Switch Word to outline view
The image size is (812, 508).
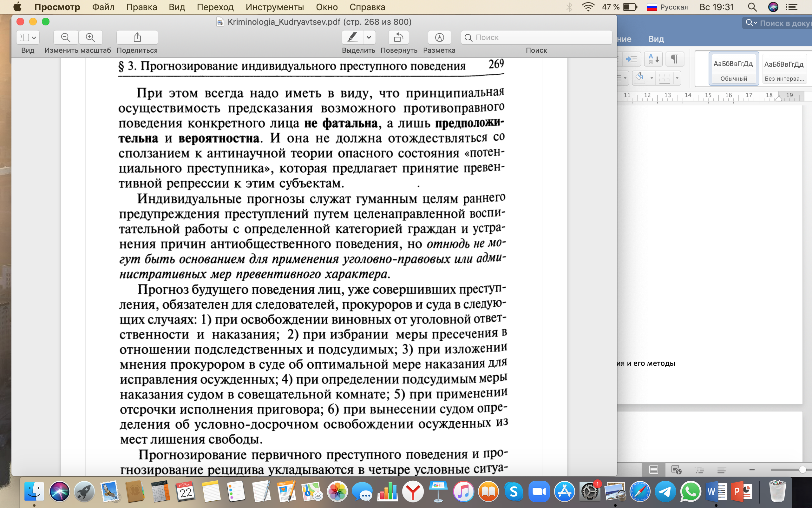(x=699, y=470)
